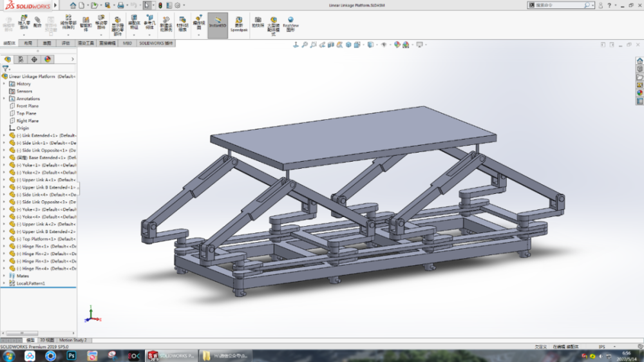Open the FeatureManager design tree tab
This screenshot has height=362, width=644.
pyautogui.click(x=7, y=59)
